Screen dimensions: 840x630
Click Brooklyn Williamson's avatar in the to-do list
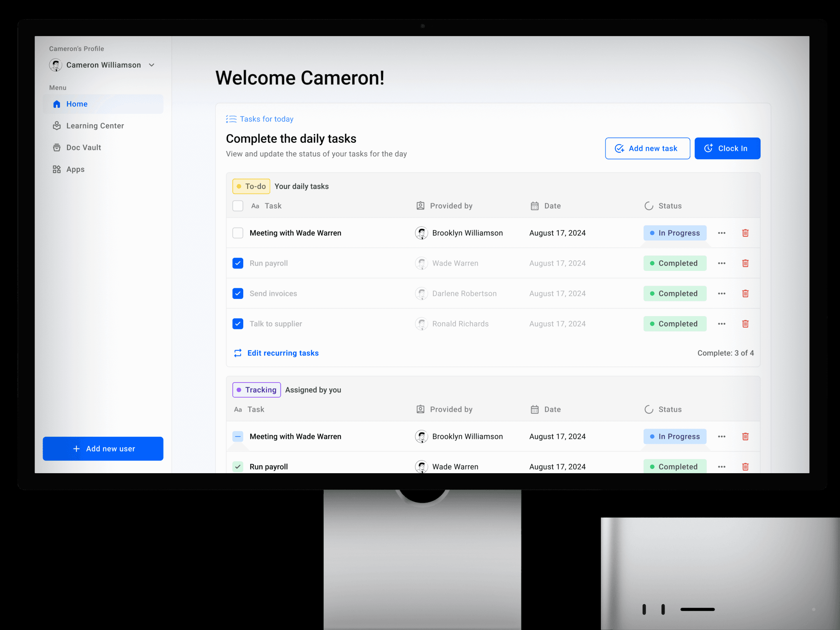(421, 233)
